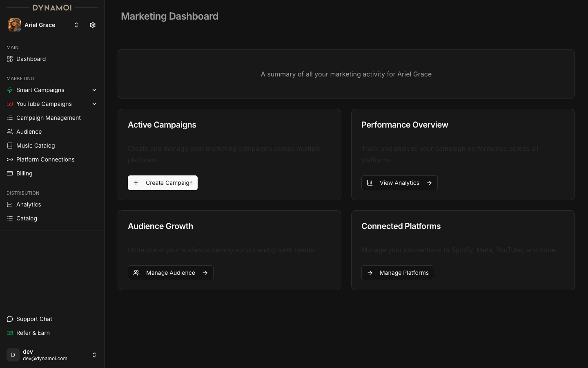Click the Platform Connections link icon
Viewport: 588px width, 368px height.
(9, 159)
